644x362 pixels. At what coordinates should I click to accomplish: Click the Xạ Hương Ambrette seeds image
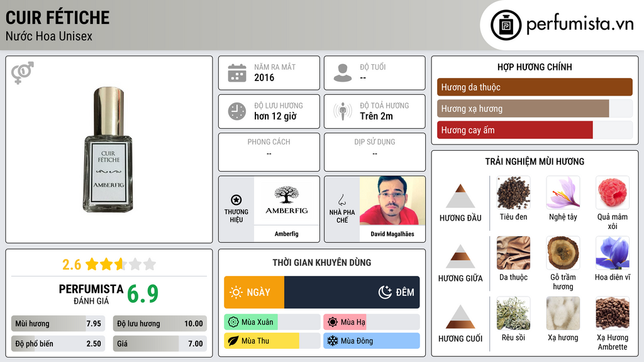(613, 314)
